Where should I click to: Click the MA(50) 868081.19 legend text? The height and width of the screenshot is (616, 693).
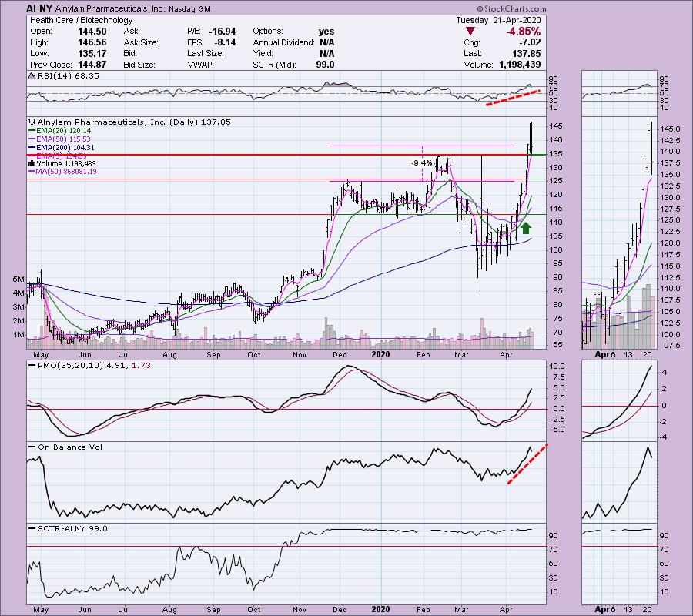(66, 172)
